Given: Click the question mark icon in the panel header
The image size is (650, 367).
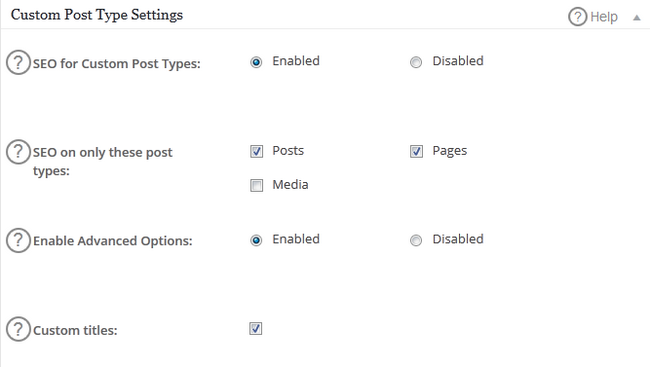Looking at the screenshot, I should [577, 17].
